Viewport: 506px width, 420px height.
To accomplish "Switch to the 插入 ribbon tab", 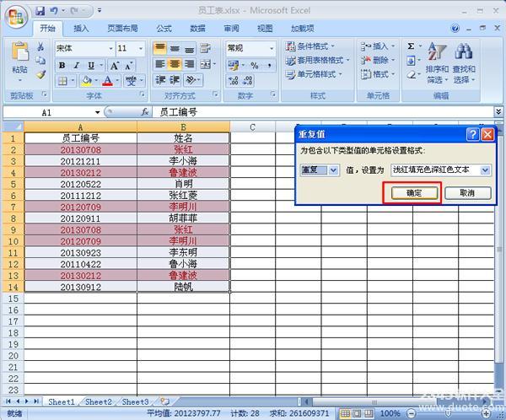I will 81,29.
